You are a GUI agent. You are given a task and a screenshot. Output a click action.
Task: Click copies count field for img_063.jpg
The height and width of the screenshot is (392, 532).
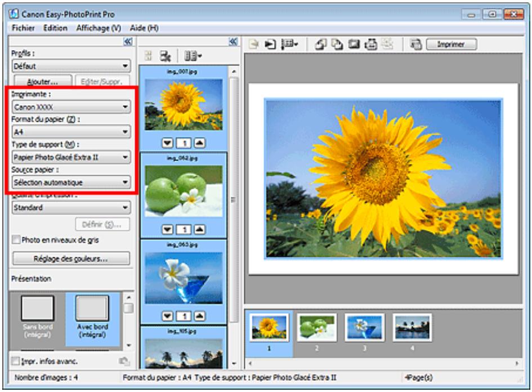[x=184, y=317]
